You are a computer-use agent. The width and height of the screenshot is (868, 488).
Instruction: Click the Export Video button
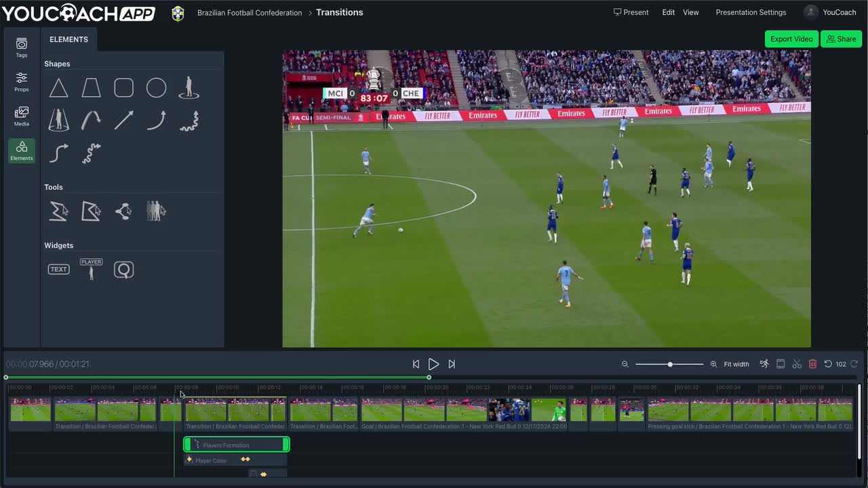791,39
